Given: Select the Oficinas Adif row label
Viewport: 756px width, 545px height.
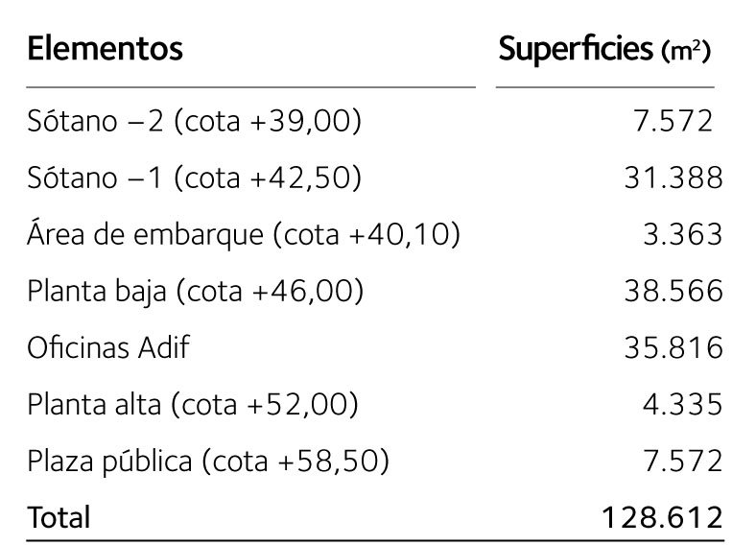Looking at the screenshot, I should [108, 347].
